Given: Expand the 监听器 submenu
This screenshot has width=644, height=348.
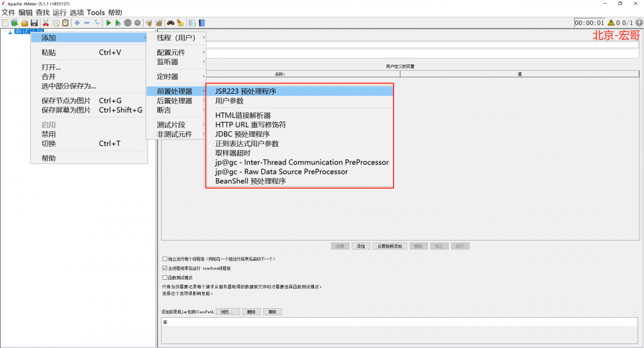Looking at the screenshot, I should pyautogui.click(x=176, y=62).
